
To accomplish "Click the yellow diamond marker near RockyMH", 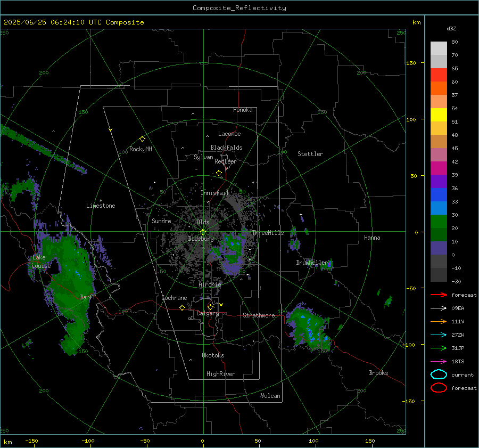I will point(142,139).
